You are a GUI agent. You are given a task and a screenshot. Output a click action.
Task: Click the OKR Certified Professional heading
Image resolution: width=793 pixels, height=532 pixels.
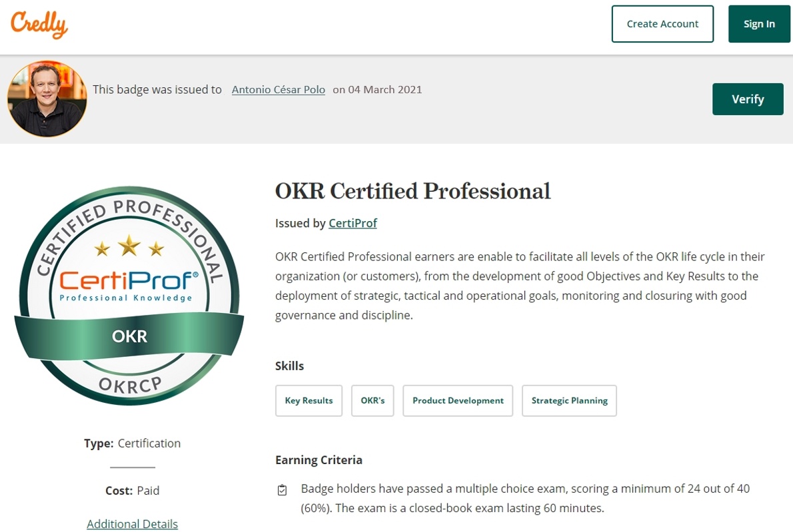tap(412, 191)
